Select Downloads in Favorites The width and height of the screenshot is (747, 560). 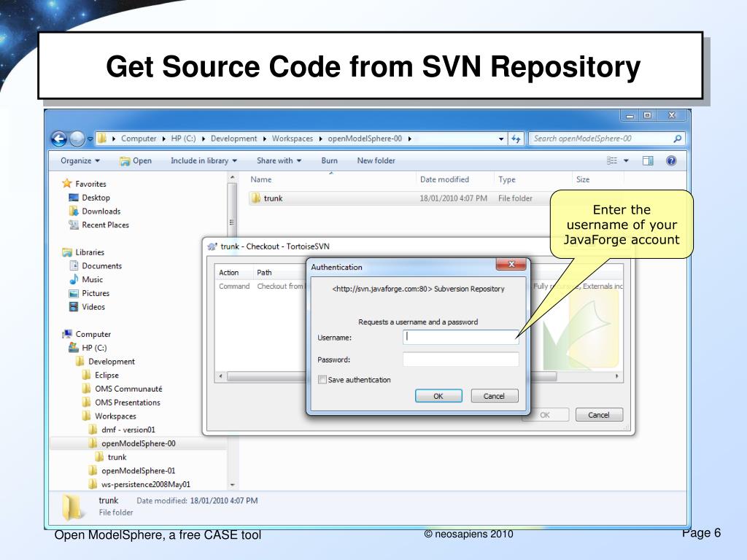(x=101, y=211)
